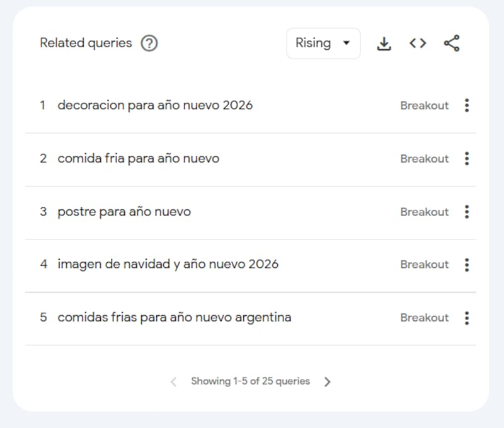Click Breakout next to "postre para año nuevo"
This screenshot has height=428, width=504.
pyautogui.click(x=424, y=212)
